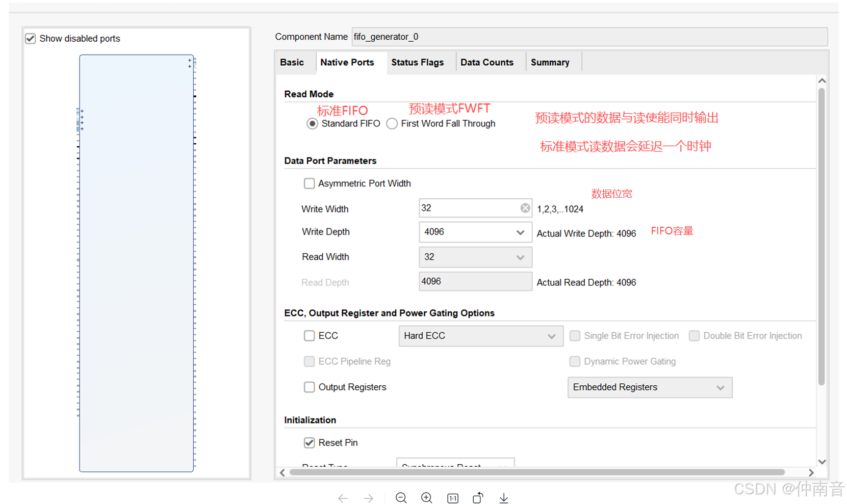Open the Write Depth dropdown
Viewport: 847px width, 504px height.
click(475, 232)
